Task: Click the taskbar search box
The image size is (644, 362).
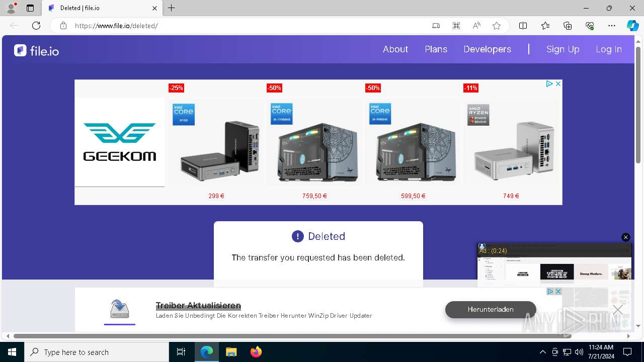Action: point(97,352)
